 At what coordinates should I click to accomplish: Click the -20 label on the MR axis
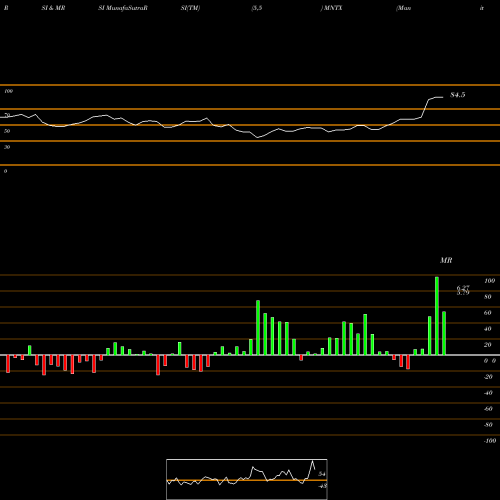coord(488,377)
